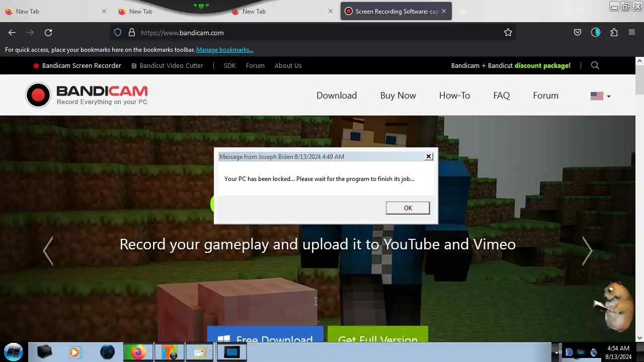Open the media player taskbar icon
The width and height of the screenshot is (644, 362).
(75, 352)
